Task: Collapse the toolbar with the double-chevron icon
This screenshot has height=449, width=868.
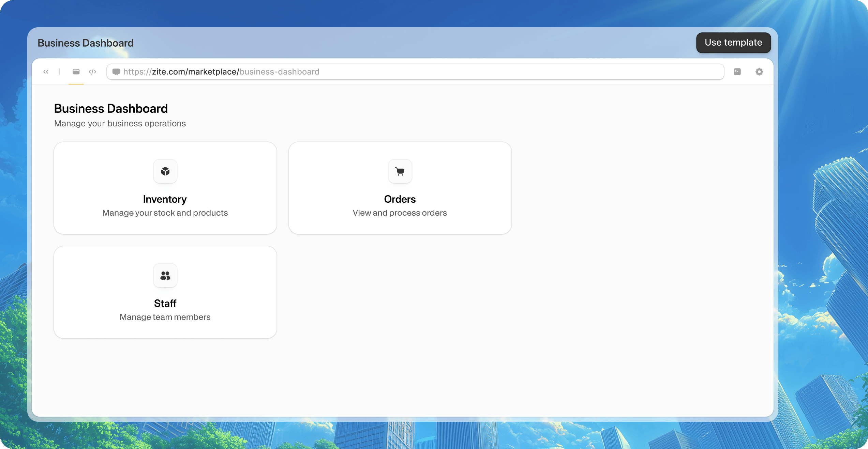Action: (x=46, y=72)
